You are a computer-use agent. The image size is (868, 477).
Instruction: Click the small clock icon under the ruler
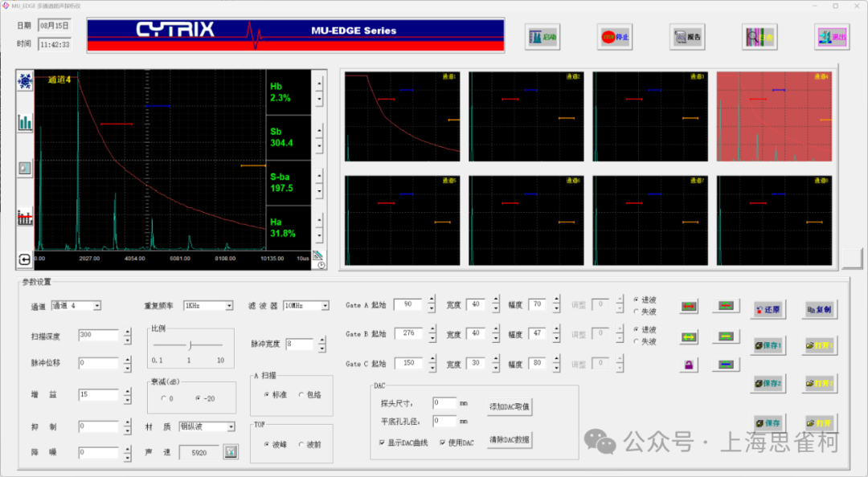pyautogui.click(x=321, y=266)
